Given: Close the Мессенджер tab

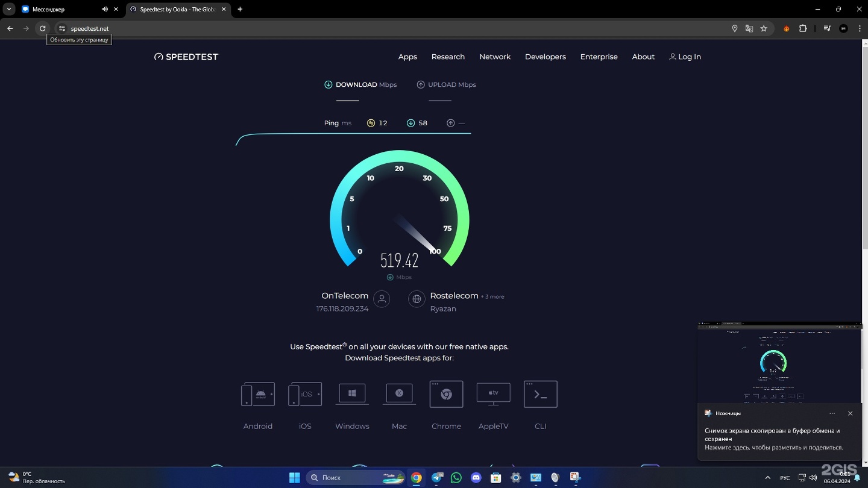Looking at the screenshot, I should pyautogui.click(x=116, y=10).
